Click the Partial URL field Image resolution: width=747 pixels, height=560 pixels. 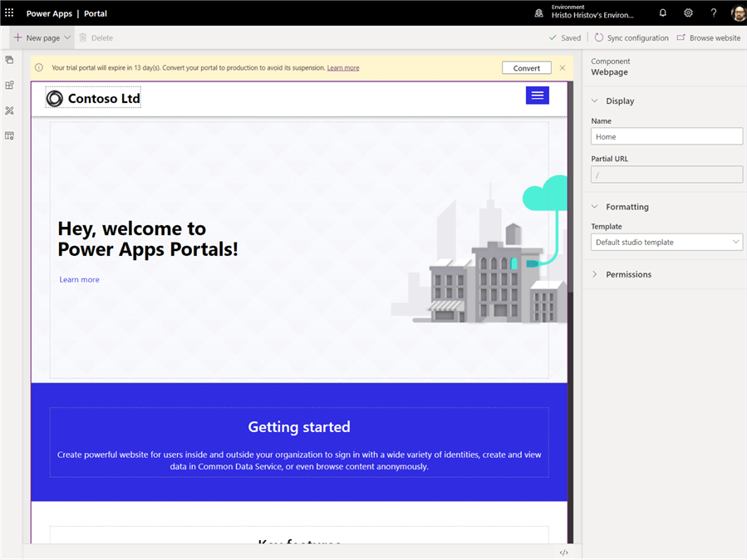click(666, 174)
